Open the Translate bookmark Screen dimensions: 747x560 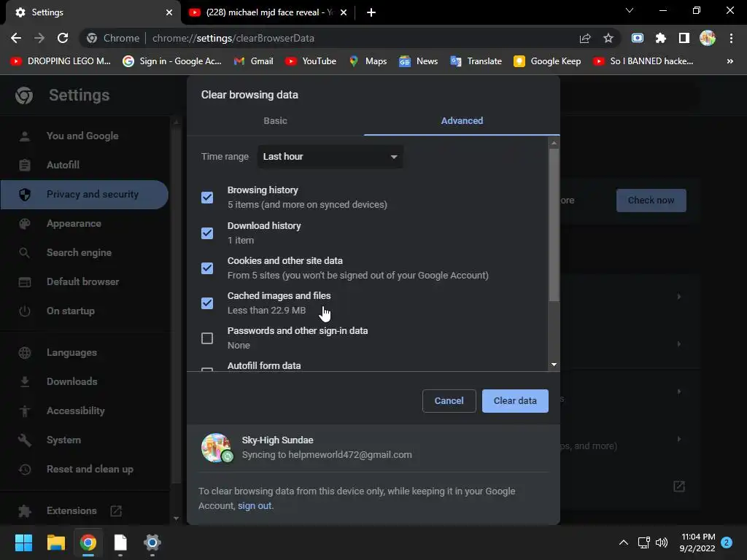pyautogui.click(x=476, y=61)
